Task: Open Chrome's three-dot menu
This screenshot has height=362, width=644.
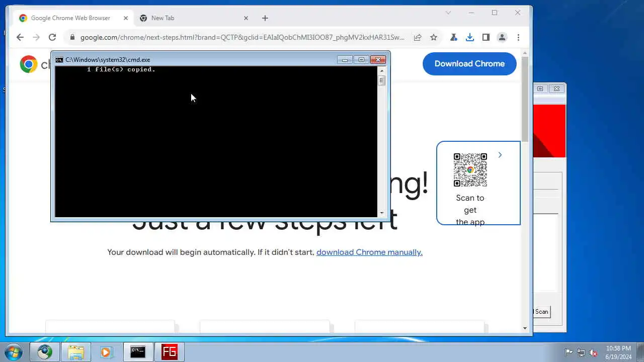Action: tap(518, 37)
